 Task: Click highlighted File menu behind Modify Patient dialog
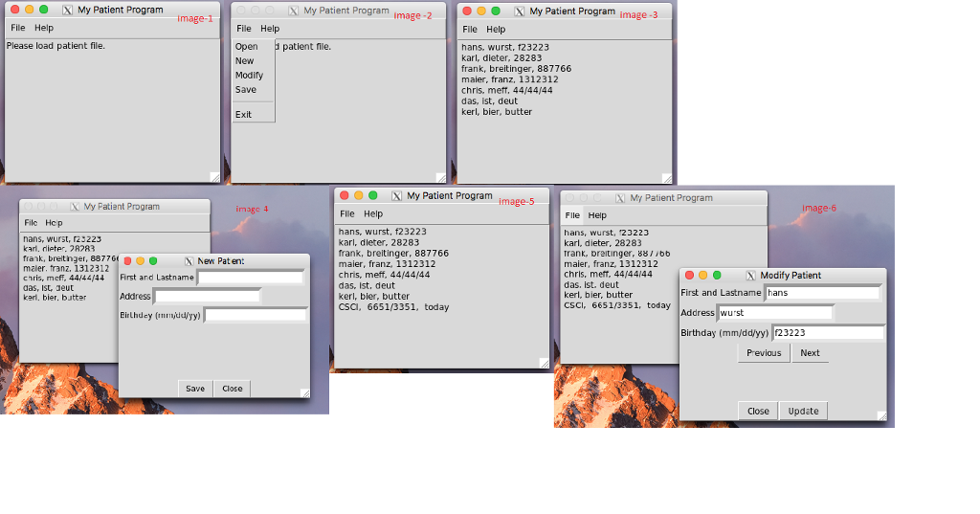click(572, 215)
